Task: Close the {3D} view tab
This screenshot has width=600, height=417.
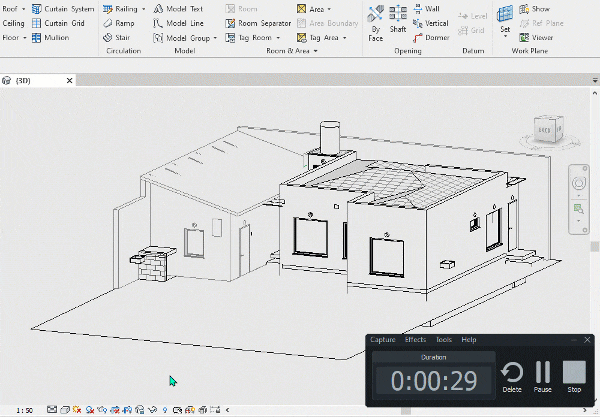Action: [x=69, y=80]
